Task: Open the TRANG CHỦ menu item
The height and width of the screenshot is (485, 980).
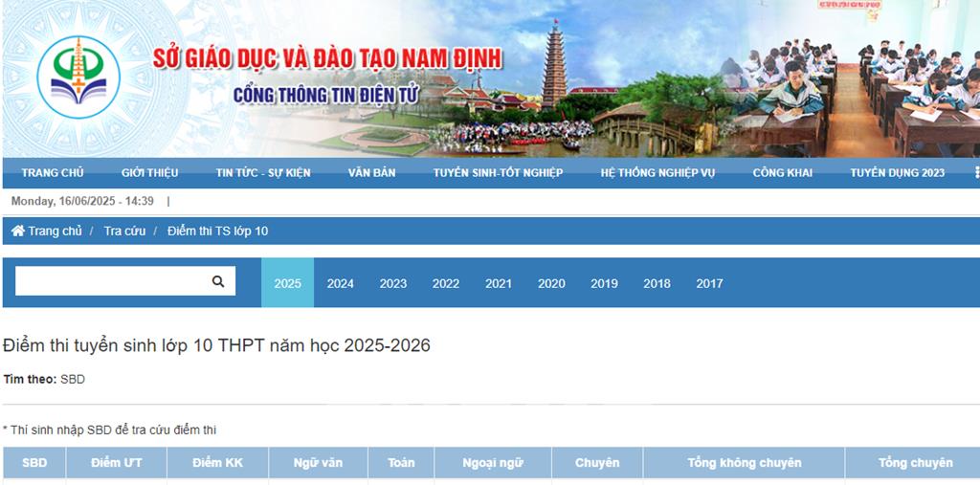Action: (x=53, y=173)
